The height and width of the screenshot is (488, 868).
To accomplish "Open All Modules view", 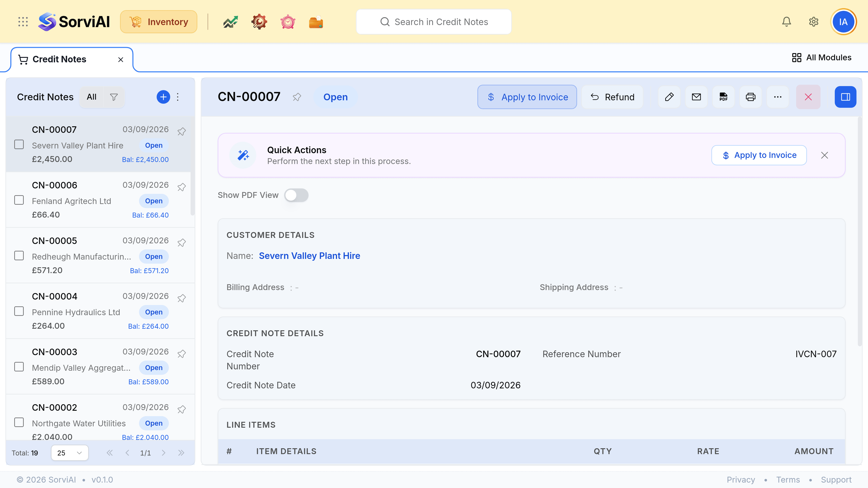I will (x=822, y=58).
